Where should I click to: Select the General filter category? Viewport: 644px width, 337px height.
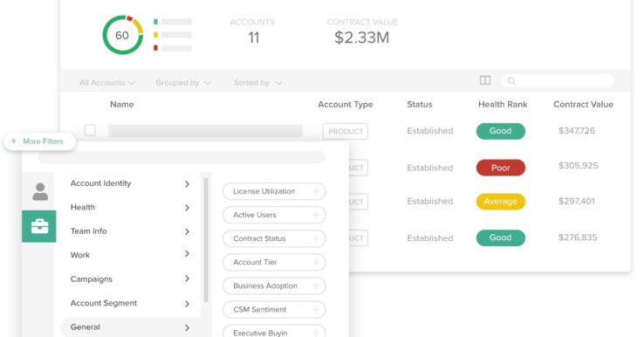click(x=130, y=327)
